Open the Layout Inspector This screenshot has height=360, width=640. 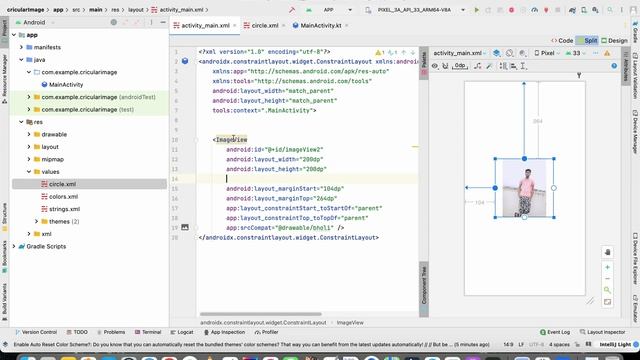tap(602, 332)
